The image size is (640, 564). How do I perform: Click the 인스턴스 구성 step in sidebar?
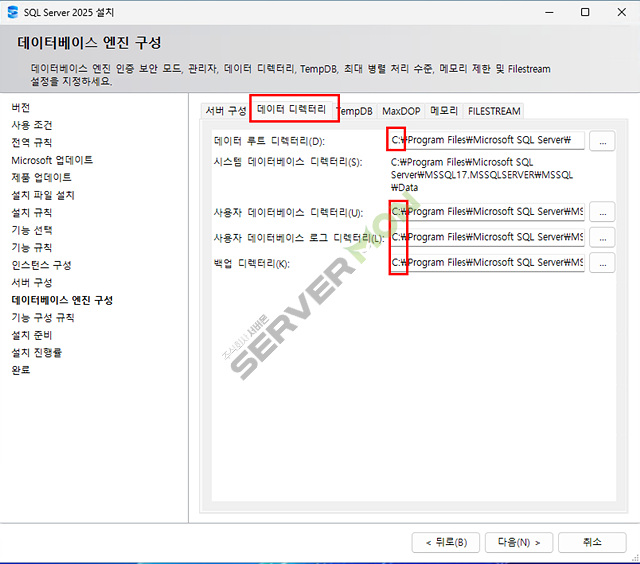[42, 265]
